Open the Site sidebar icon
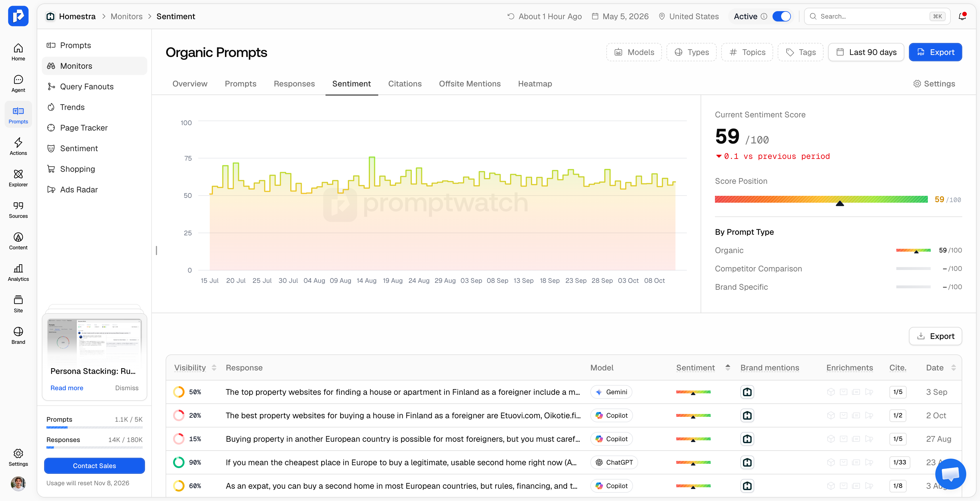This screenshot has width=980, height=501. [18, 305]
